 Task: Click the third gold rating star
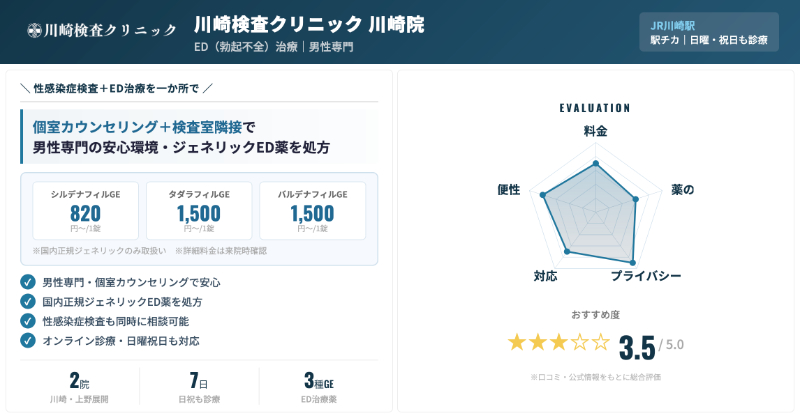(559, 342)
